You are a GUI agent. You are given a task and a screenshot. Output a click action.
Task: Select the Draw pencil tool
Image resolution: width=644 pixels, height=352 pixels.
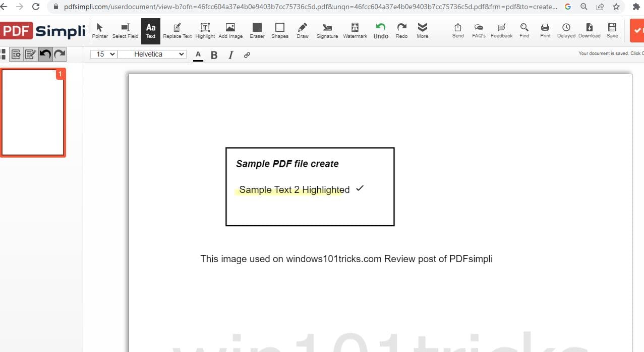[x=303, y=30]
